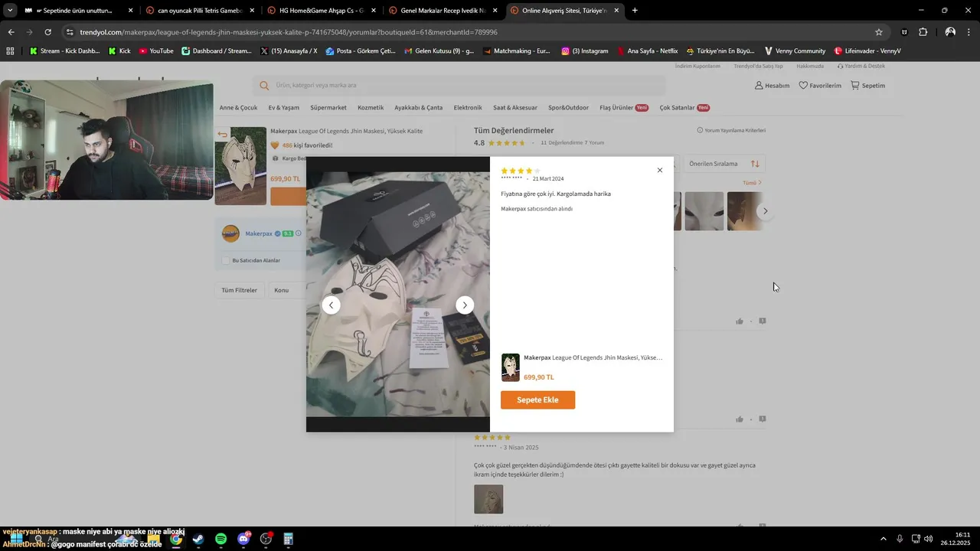Close the Online Alışveriş Sitesi tab
The width and height of the screenshot is (980, 551).
click(616, 11)
